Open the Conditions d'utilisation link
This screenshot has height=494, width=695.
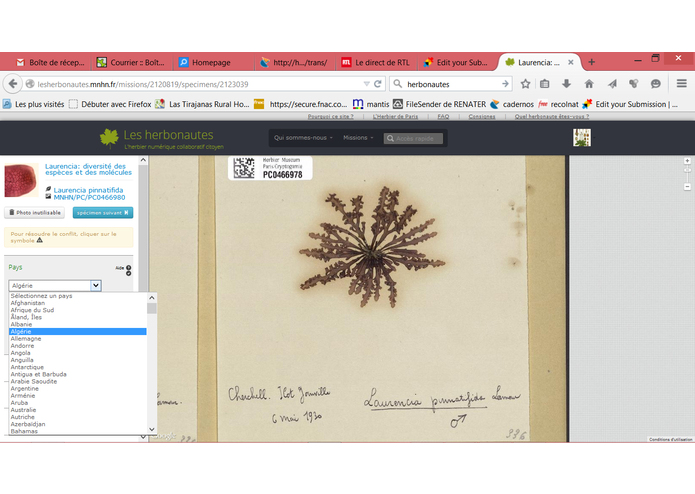[671, 440]
